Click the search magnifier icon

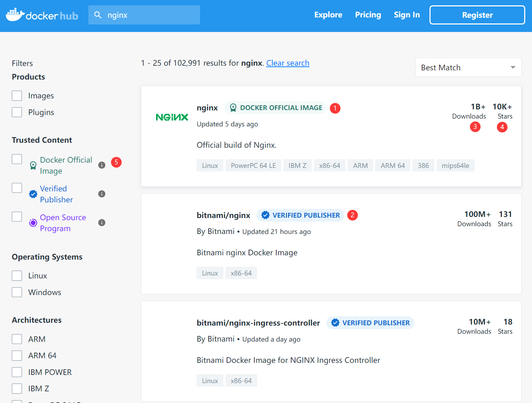98,15
